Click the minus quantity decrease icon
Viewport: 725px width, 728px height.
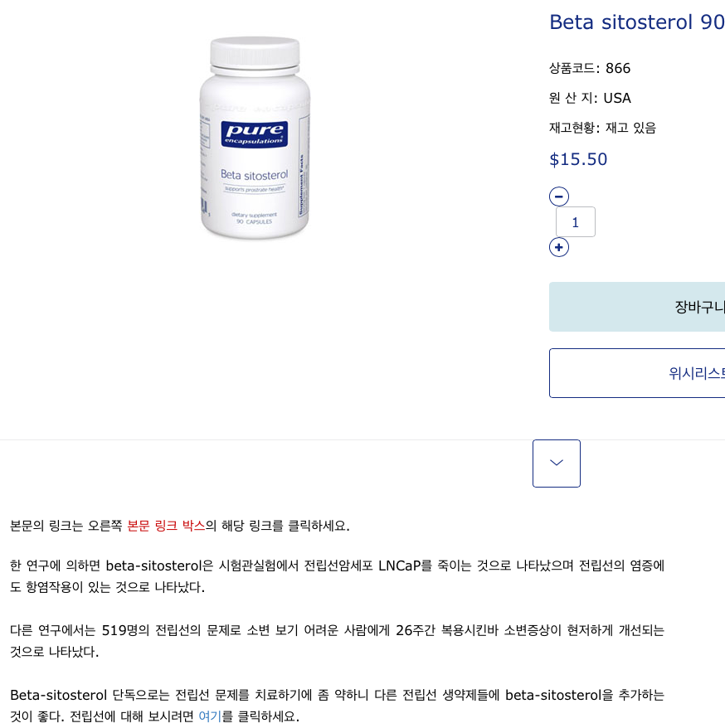click(x=559, y=197)
